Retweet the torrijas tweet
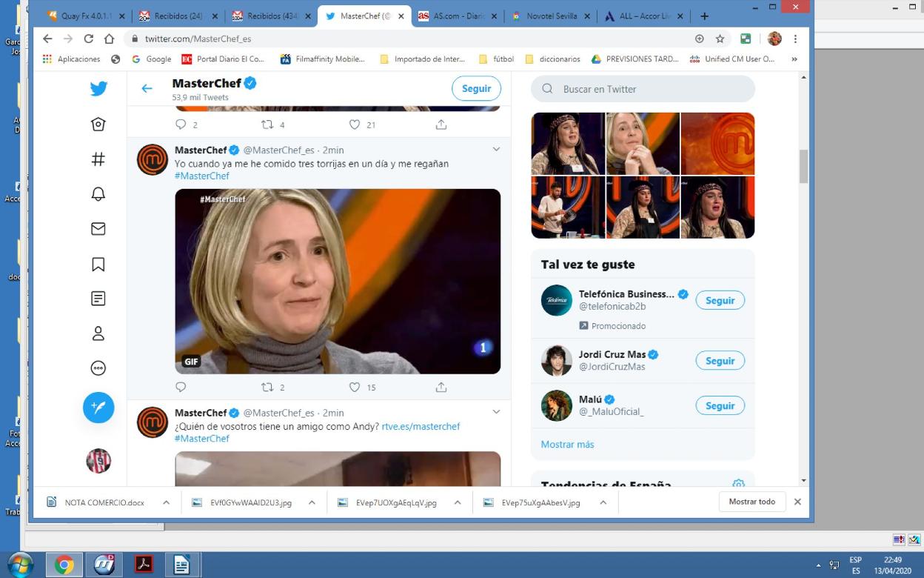 [267, 387]
